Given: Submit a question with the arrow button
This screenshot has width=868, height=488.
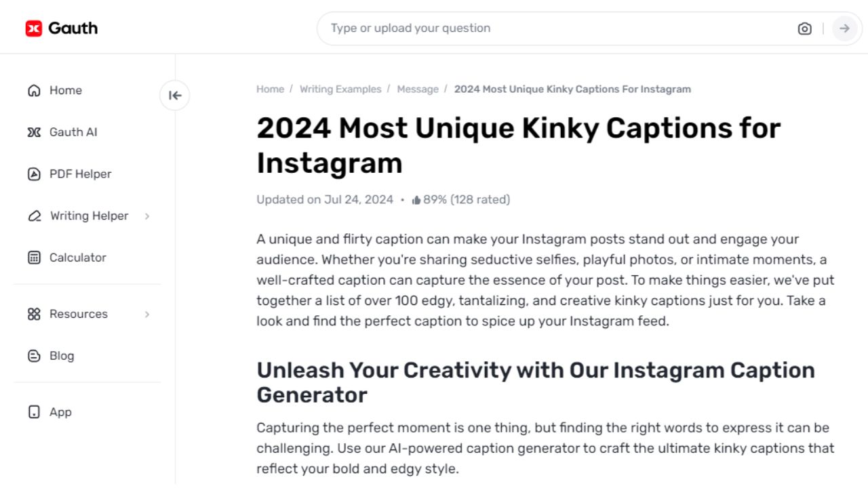Looking at the screenshot, I should 844,28.
